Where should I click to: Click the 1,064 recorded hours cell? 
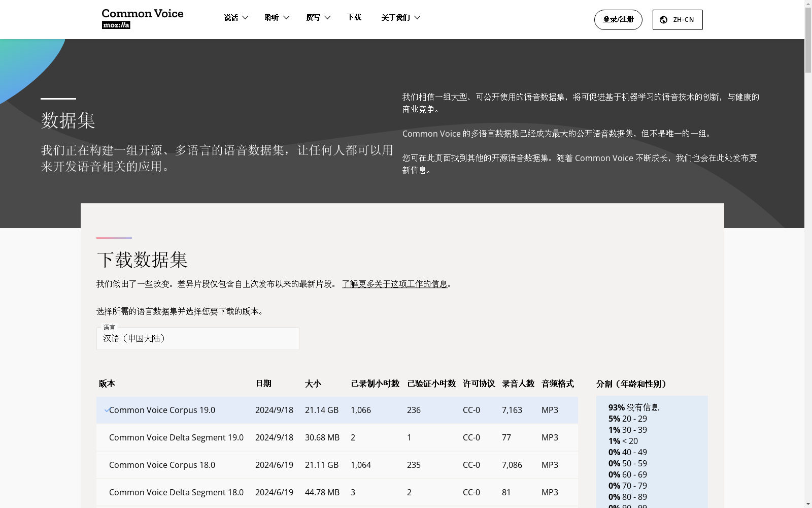(361, 465)
